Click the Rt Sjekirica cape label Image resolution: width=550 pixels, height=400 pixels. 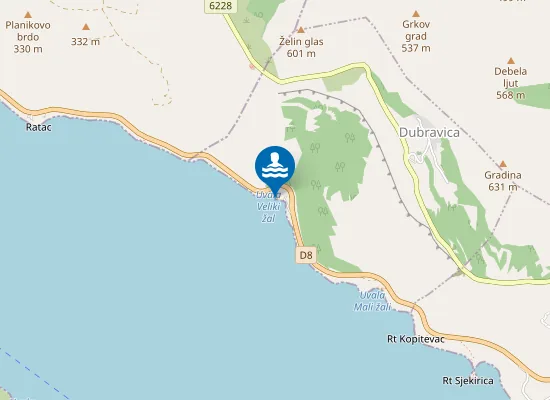click(468, 381)
